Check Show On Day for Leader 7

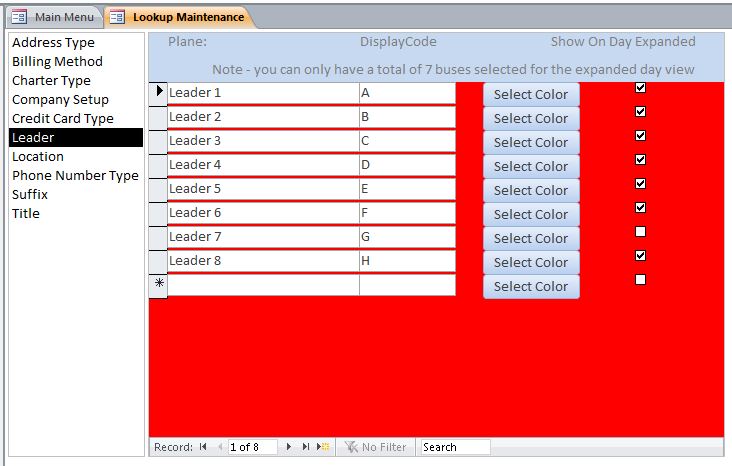[640, 232]
